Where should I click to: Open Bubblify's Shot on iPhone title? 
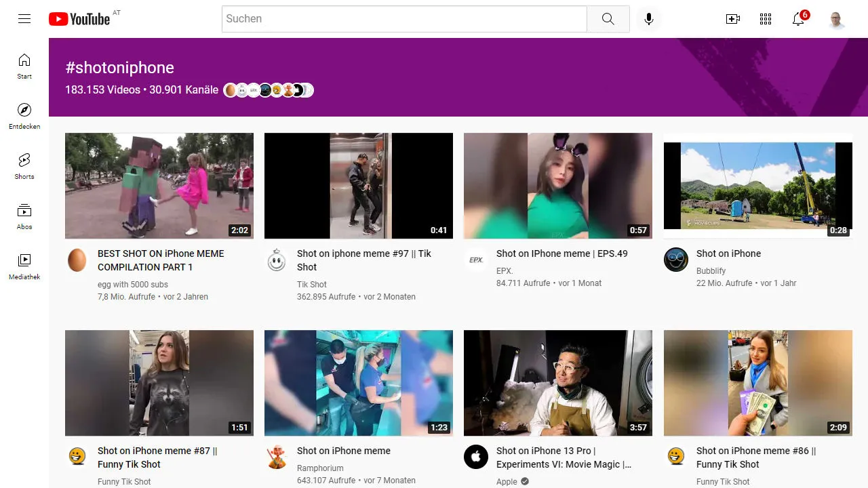point(728,253)
